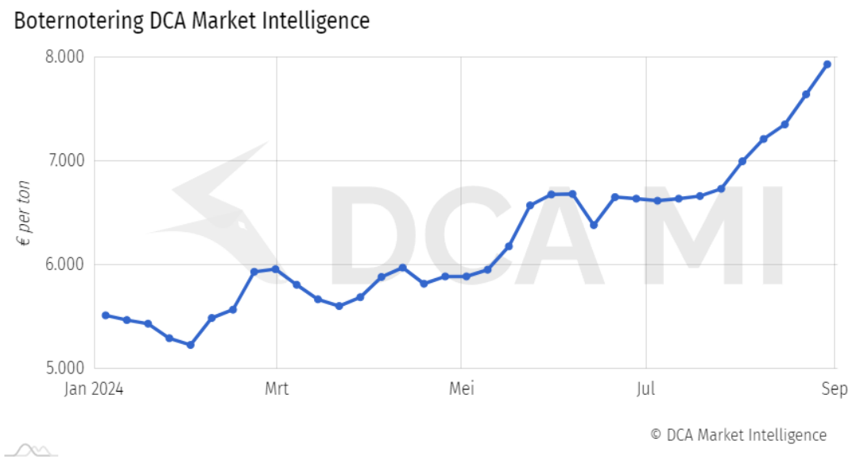The width and height of the screenshot is (868, 464).
Task: Click the '€ per ton' axis title
Action: tap(25, 212)
